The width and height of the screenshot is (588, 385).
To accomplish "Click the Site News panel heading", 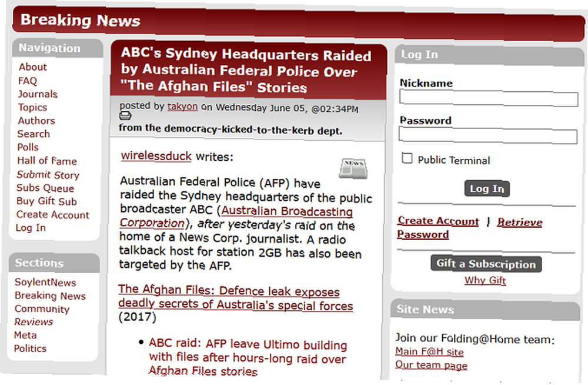I will 425,310.
